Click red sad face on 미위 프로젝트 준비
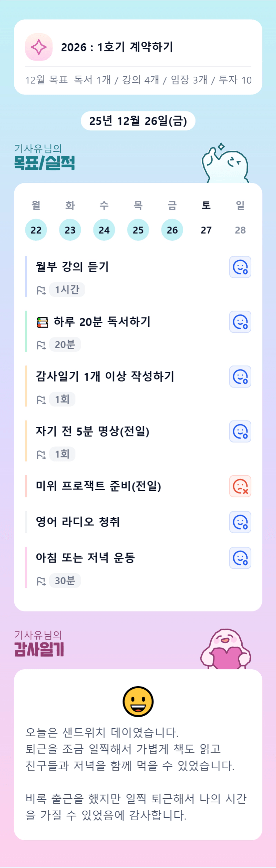This screenshot has height=868, width=276. click(240, 486)
